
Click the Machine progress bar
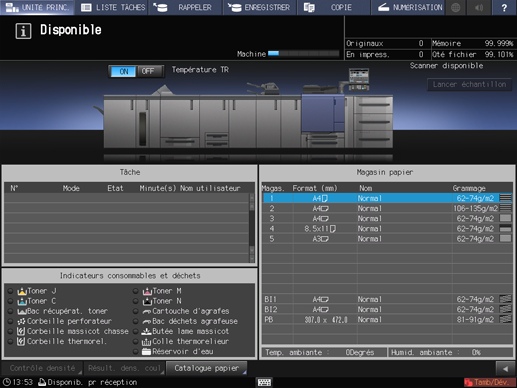pos(304,53)
